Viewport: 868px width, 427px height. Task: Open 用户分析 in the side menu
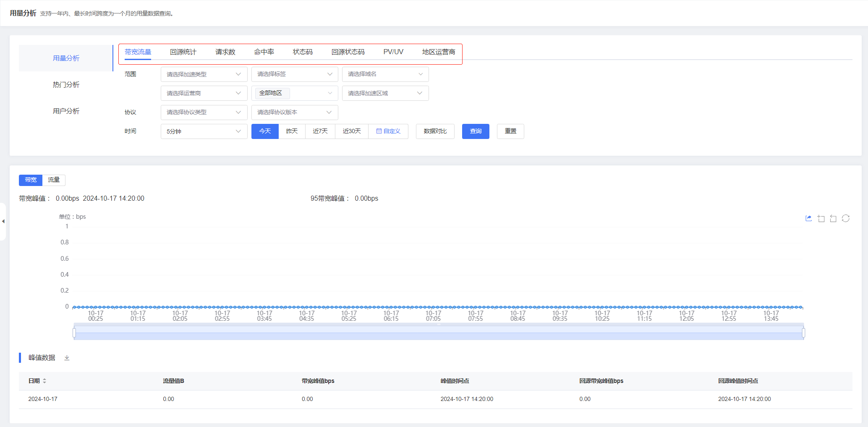click(x=66, y=111)
